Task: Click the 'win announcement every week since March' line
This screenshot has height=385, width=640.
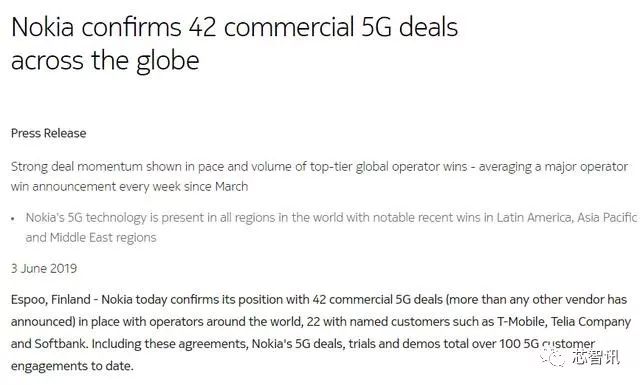Action: [x=129, y=187]
